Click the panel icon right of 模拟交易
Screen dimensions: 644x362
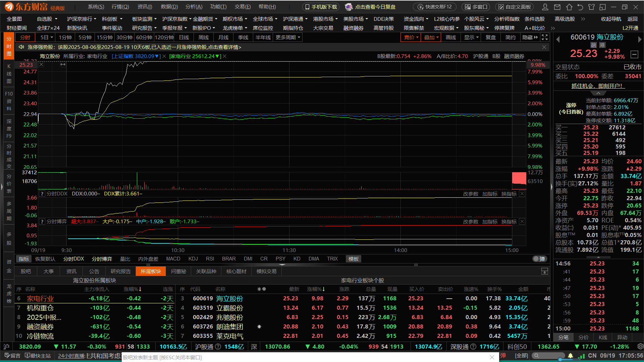click(x=545, y=271)
